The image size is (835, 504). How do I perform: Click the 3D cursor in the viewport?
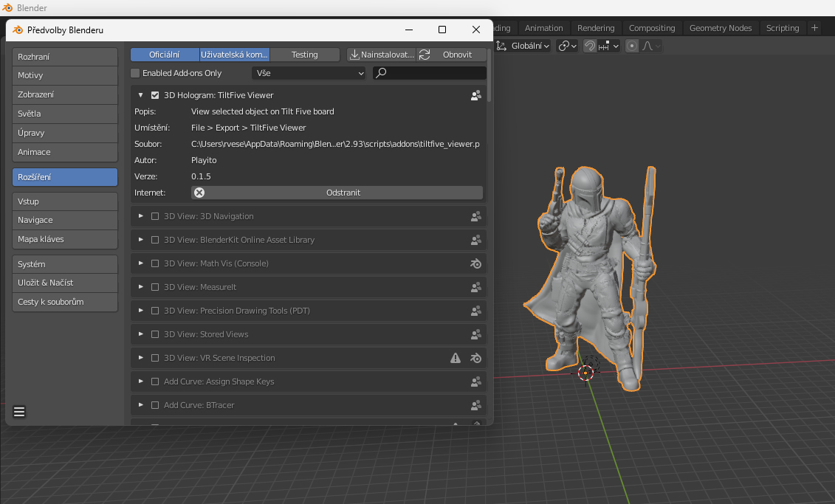[585, 373]
